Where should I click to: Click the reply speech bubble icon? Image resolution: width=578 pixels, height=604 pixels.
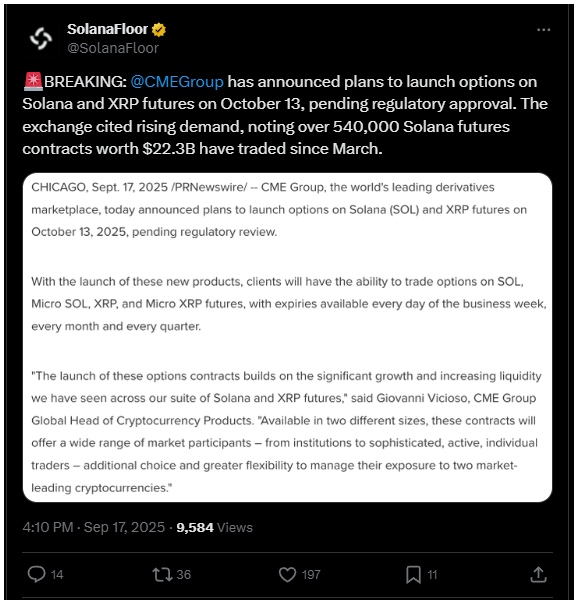click(x=37, y=574)
